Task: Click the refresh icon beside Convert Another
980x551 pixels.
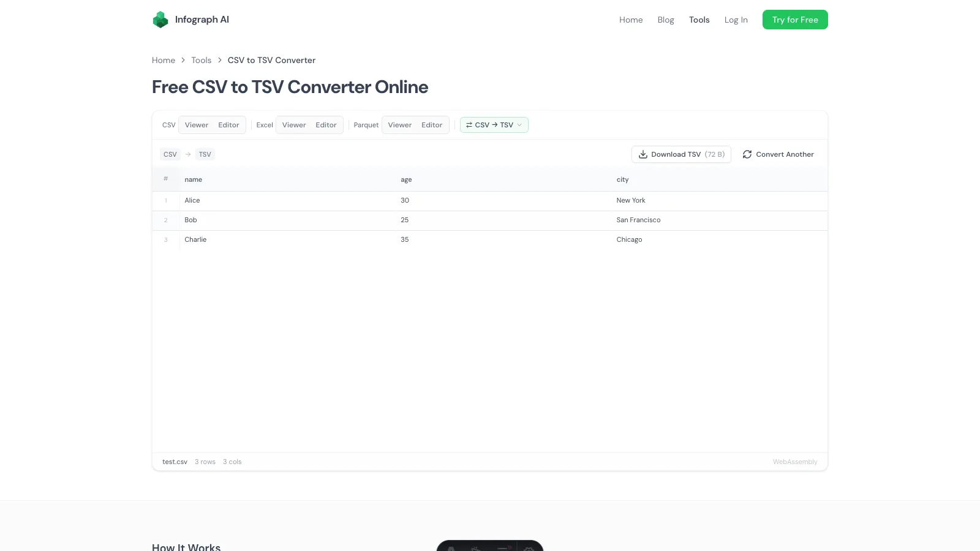Action: (x=747, y=154)
